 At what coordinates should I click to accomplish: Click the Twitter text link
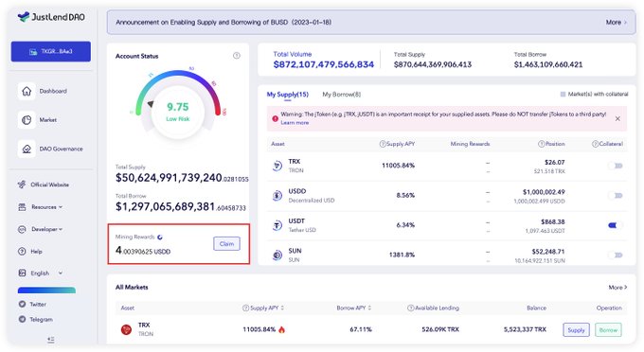(38, 304)
